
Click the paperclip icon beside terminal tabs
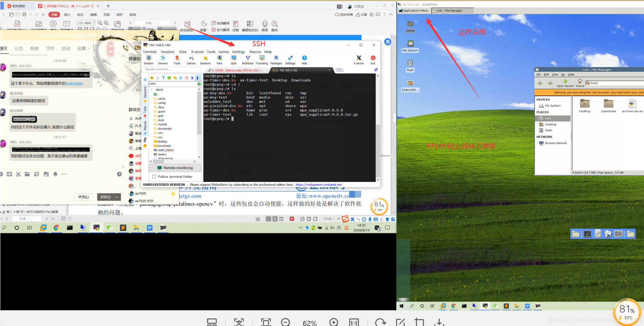pyautogui.click(x=376, y=70)
